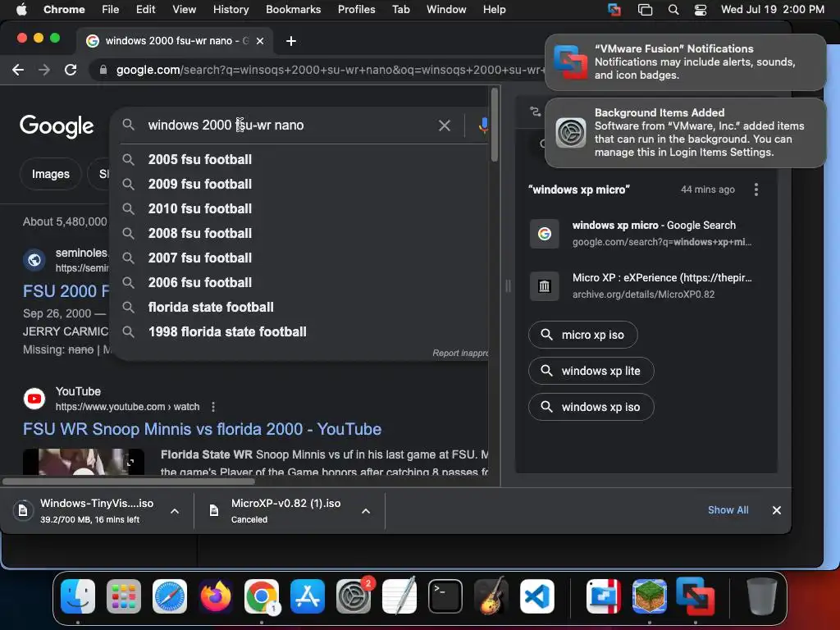Open Finder from the Dock
The height and width of the screenshot is (630, 840).
tap(78, 596)
